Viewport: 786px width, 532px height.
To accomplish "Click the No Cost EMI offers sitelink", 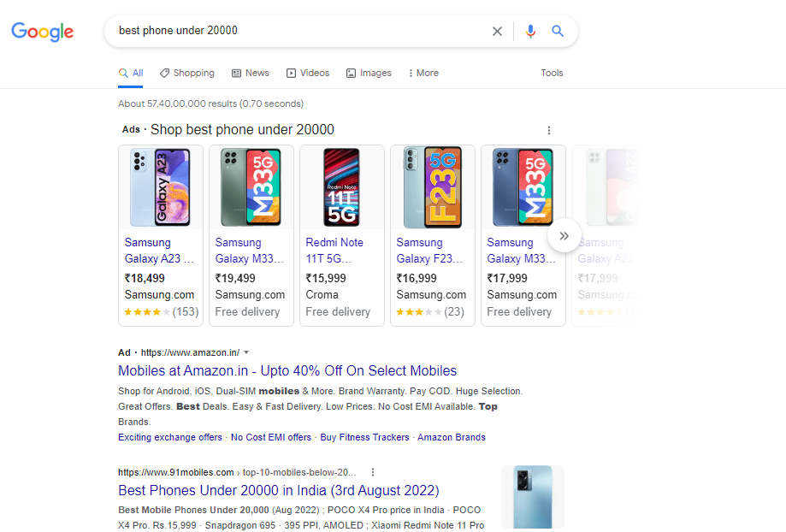I will click(x=270, y=437).
